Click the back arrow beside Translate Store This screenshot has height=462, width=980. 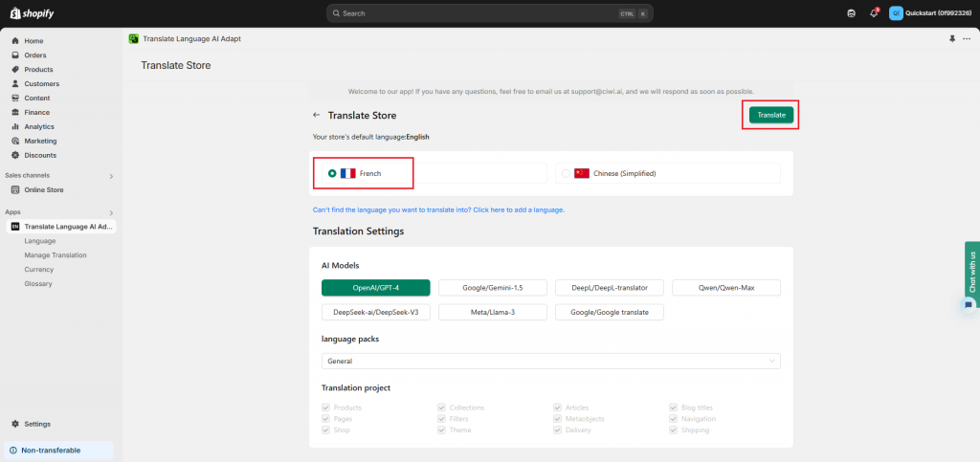point(317,115)
